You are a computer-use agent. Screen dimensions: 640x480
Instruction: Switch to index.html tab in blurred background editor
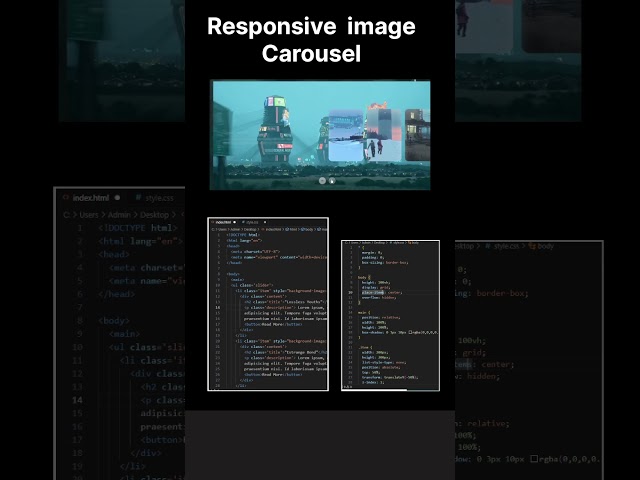(91, 198)
